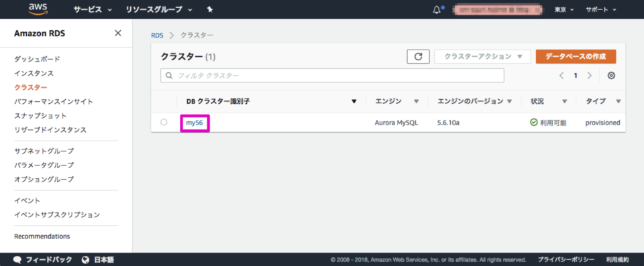This screenshot has width=644, height=266.
Task: Click the pin shortcut icon in top bar
Action: (210, 9)
